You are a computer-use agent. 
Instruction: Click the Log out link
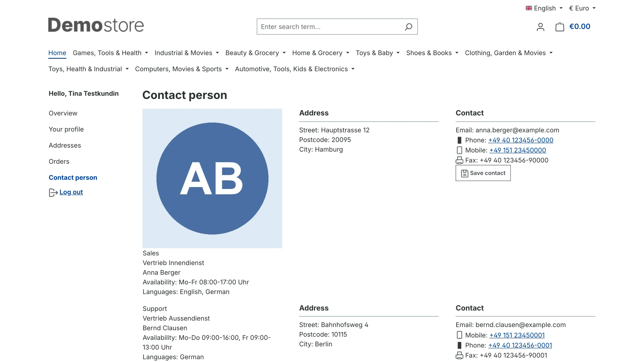tap(71, 192)
